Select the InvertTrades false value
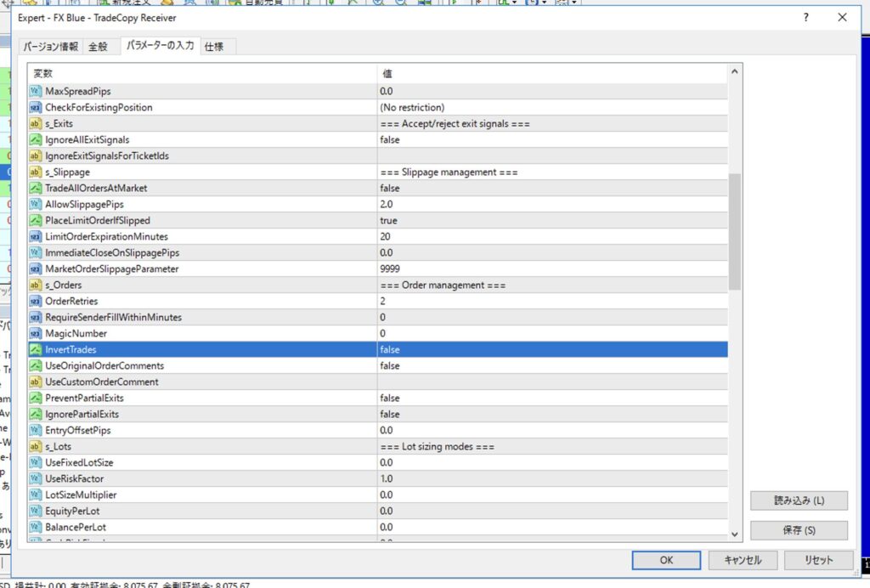 pos(552,349)
